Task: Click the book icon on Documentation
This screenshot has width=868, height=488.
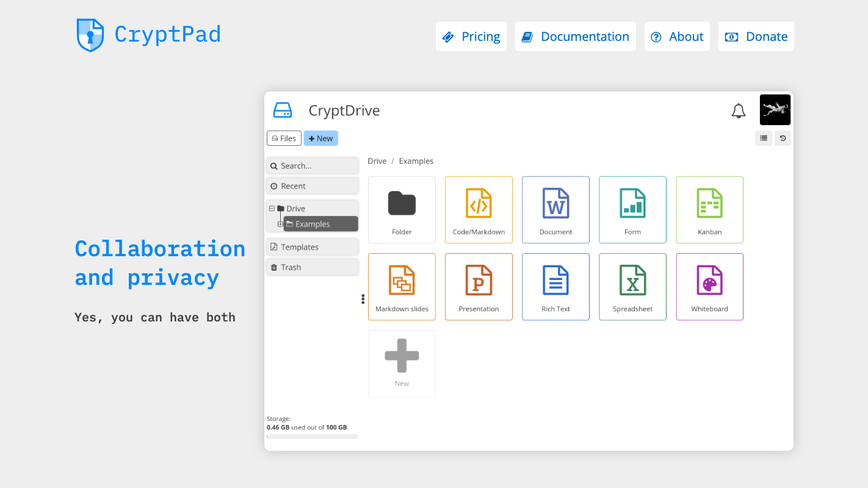Action: 527,37
